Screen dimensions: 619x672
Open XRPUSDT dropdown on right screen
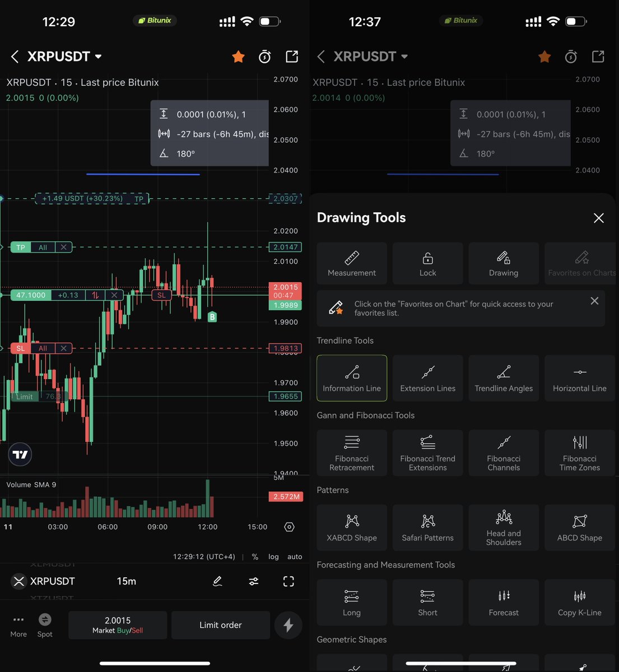point(371,57)
